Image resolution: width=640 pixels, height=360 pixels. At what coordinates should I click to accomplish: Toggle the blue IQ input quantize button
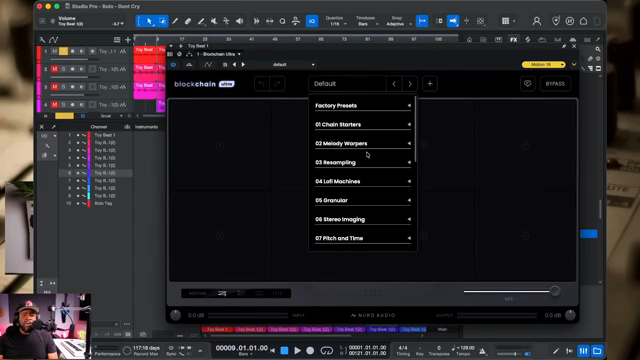click(x=312, y=21)
